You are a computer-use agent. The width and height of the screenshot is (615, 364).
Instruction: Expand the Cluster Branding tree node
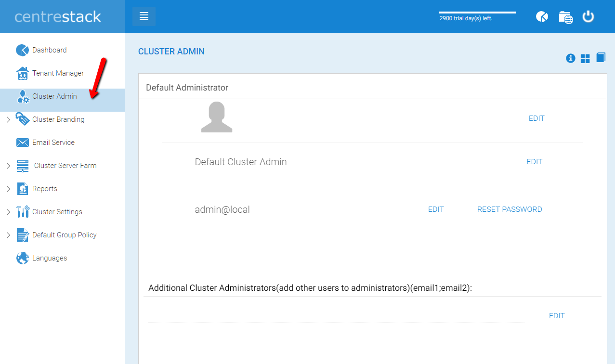point(8,119)
